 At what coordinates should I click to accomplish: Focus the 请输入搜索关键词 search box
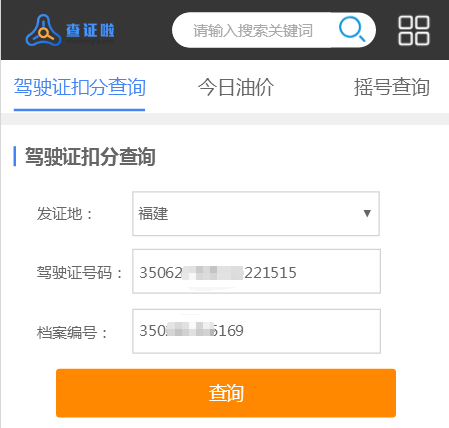coord(274,30)
